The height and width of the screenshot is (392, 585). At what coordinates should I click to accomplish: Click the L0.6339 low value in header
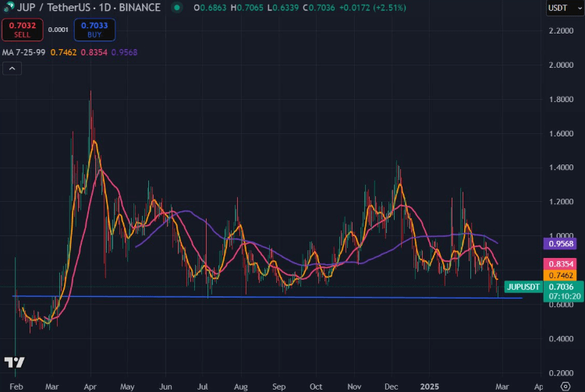click(283, 8)
